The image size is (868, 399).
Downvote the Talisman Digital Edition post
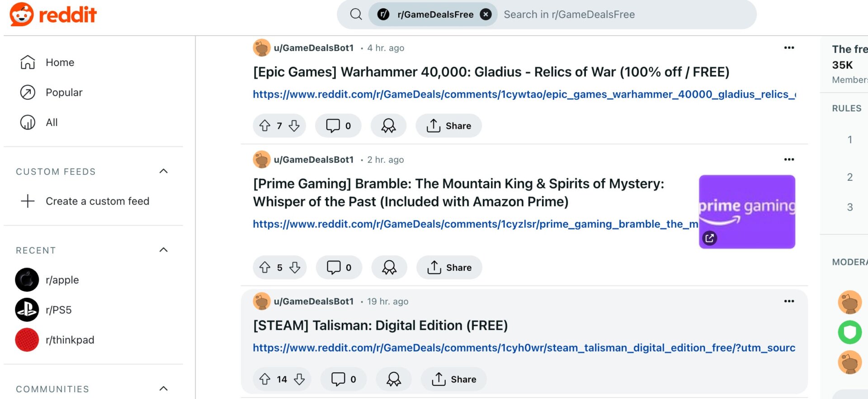(299, 379)
